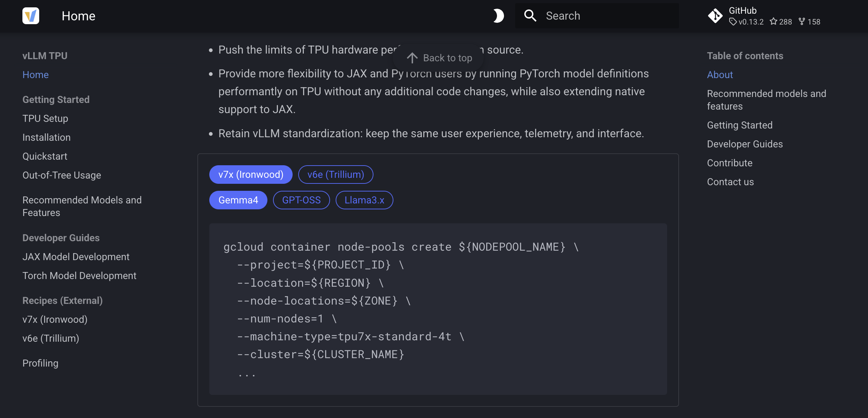Switch to the v6e (Trillium) tab

tap(335, 174)
